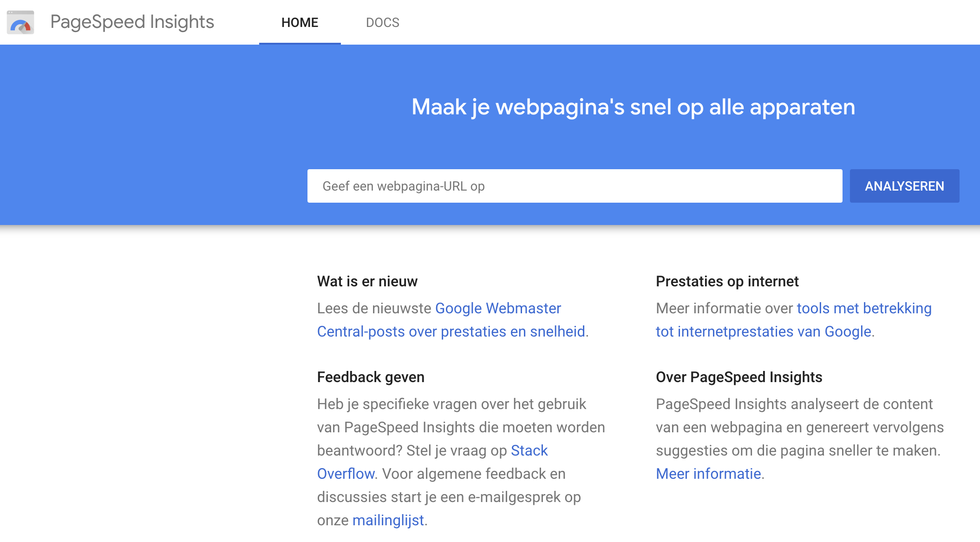
Task: Click the Prestaties op internet heading
Action: tap(727, 281)
